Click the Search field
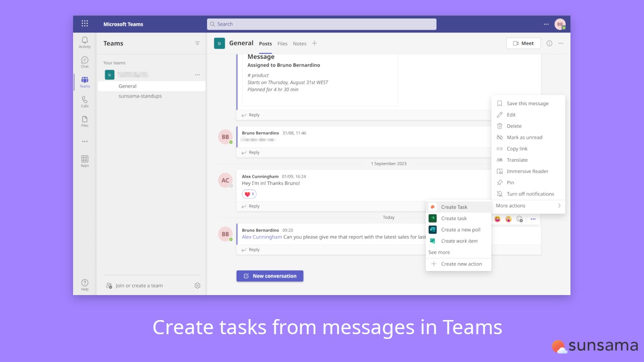Image resolution: width=644 pixels, height=362 pixels. point(322,24)
